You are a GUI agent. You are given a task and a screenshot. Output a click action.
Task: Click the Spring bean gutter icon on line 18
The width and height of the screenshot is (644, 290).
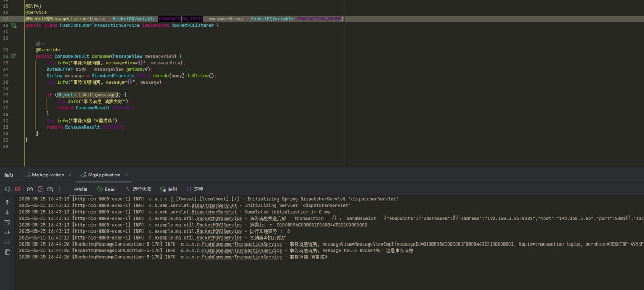click(13, 25)
